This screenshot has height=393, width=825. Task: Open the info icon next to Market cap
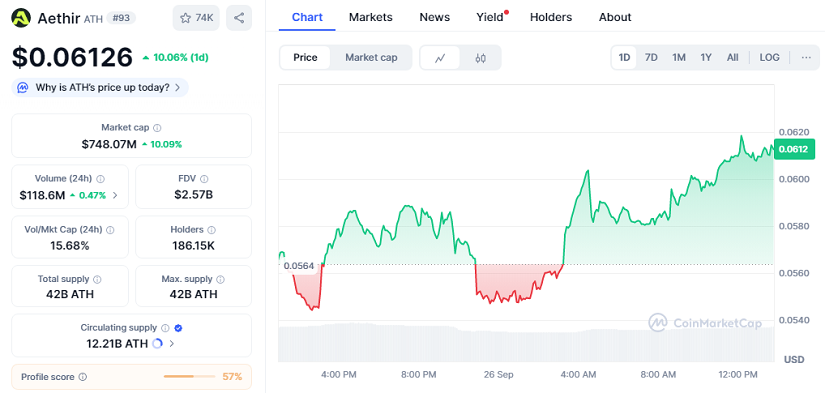(x=157, y=128)
